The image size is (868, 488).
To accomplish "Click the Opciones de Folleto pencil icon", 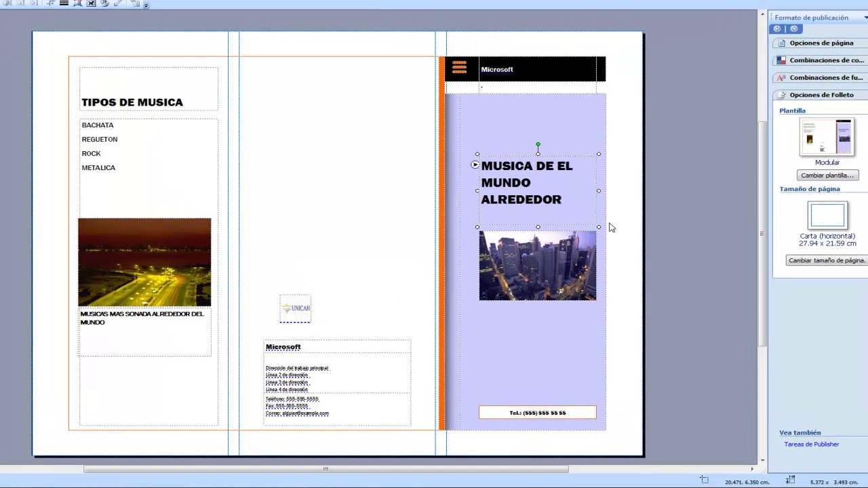I will tap(781, 95).
